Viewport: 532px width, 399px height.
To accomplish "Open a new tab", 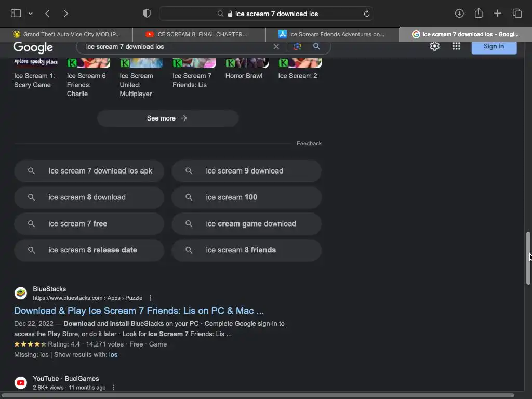I will [x=497, y=13].
